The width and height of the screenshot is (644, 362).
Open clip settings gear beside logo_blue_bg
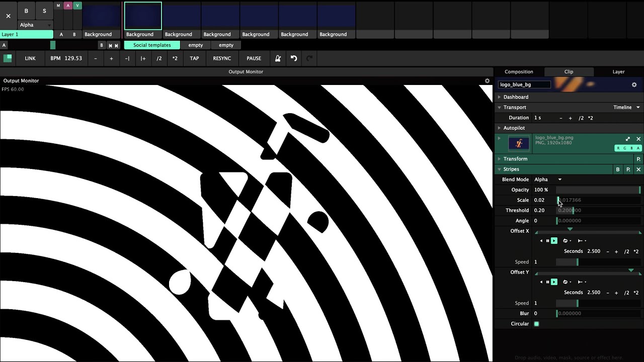(634, 84)
